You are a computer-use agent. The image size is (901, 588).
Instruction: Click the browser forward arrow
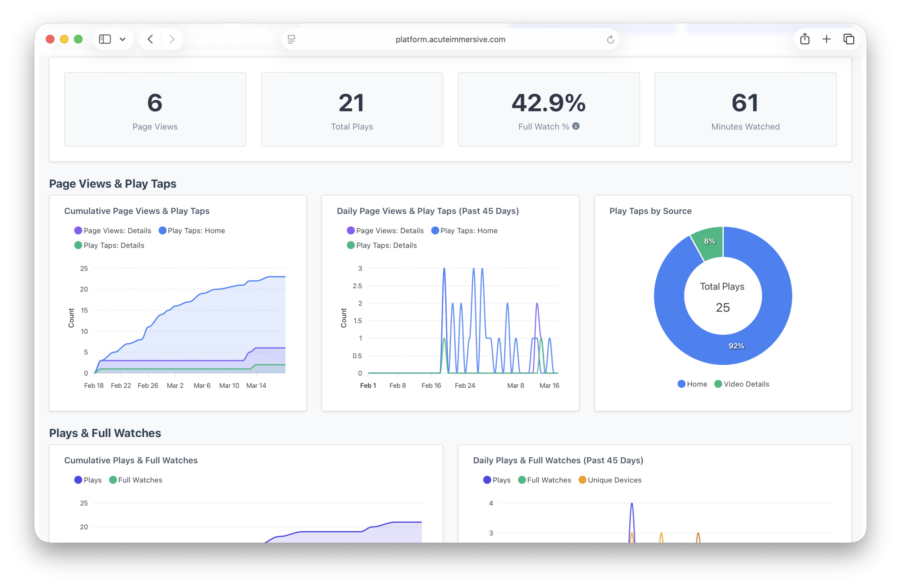[172, 39]
